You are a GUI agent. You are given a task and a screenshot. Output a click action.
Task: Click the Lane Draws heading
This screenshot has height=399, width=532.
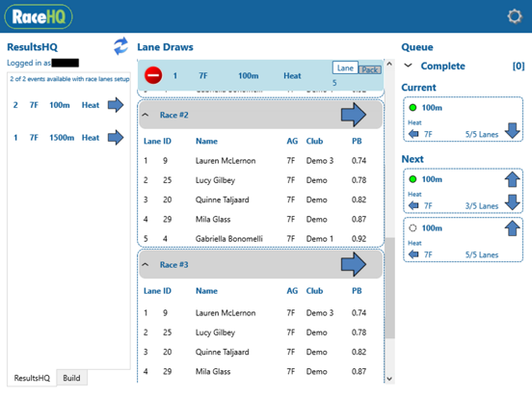tap(165, 47)
